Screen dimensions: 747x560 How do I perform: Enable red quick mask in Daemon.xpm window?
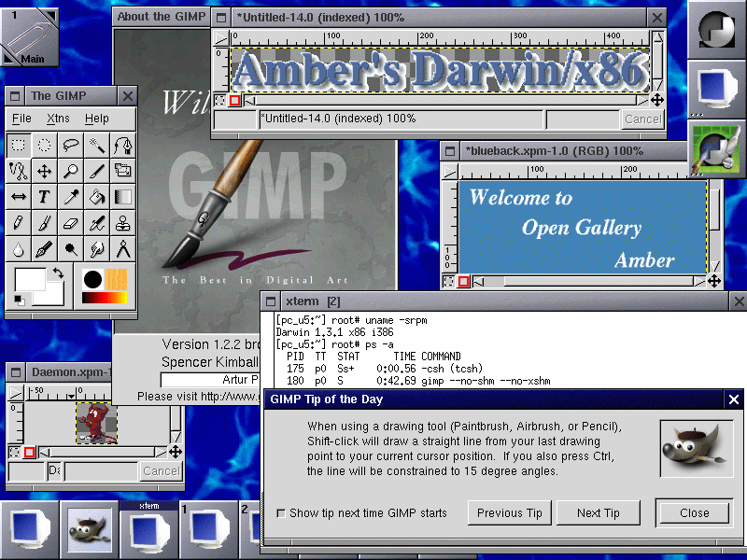[30, 452]
